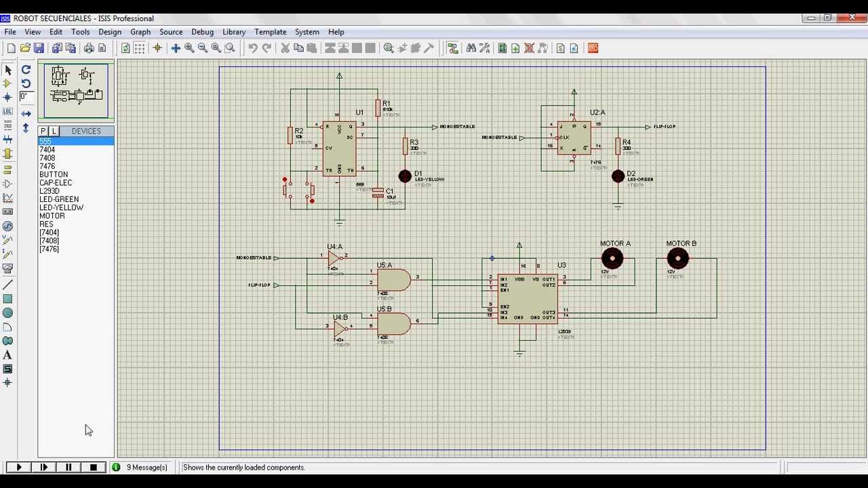Open the property assignment tool
The height and width of the screenshot is (488, 868).
(485, 48)
